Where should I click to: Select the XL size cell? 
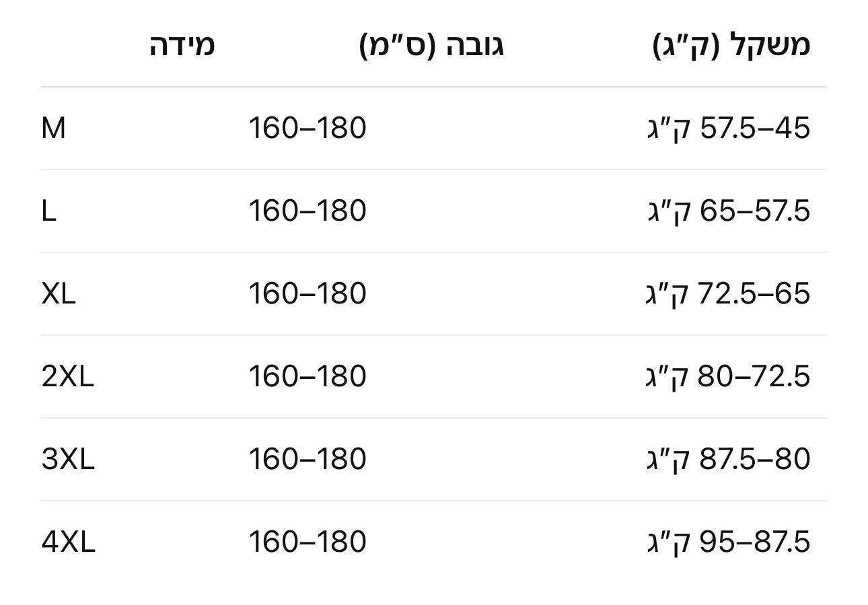point(59,294)
